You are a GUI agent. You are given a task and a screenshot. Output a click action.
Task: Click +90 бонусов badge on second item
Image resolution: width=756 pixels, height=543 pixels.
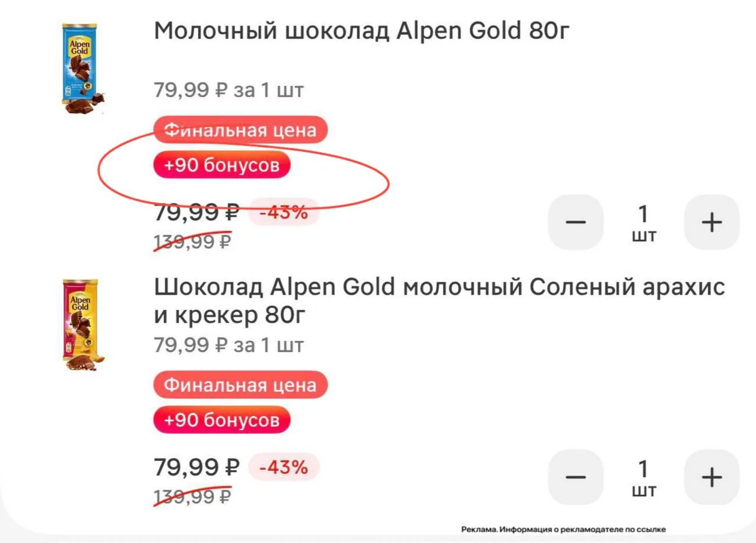click(222, 420)
